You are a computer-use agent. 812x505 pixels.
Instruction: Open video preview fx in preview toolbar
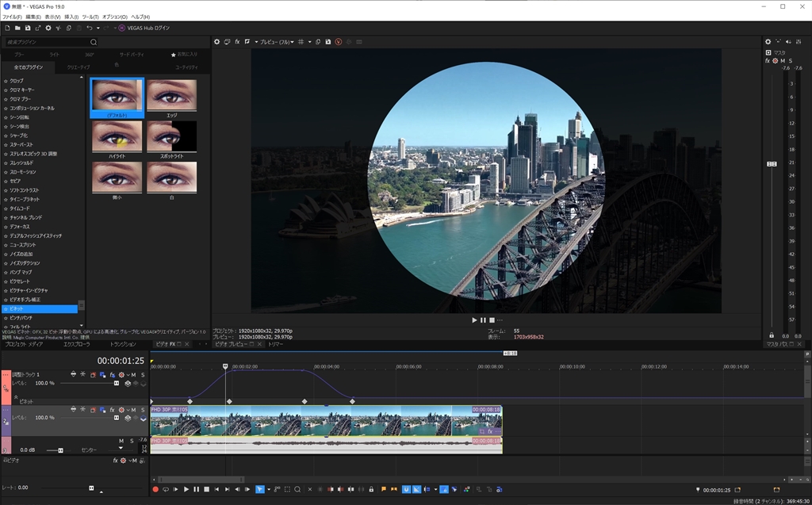(237, 41)
